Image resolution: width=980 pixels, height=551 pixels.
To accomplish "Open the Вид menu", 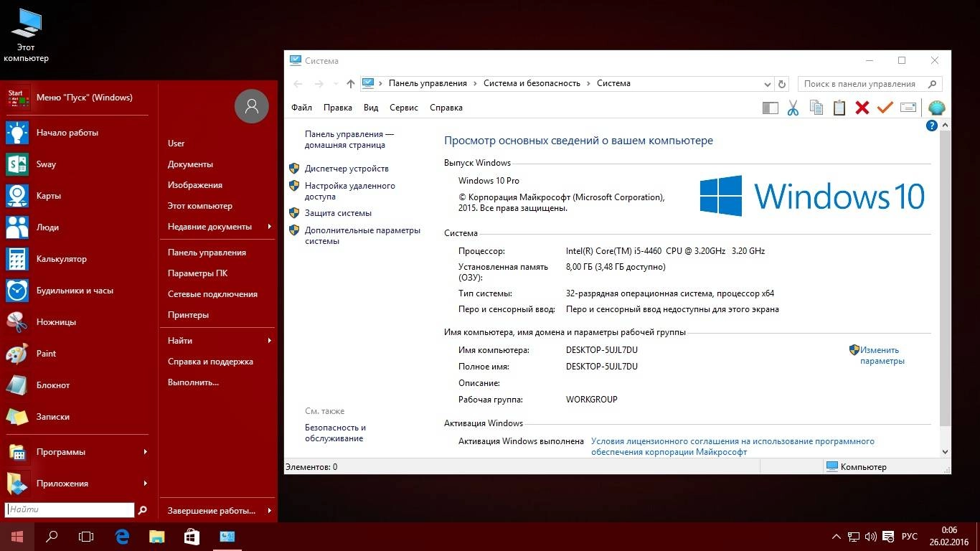I will pos(371,108).
